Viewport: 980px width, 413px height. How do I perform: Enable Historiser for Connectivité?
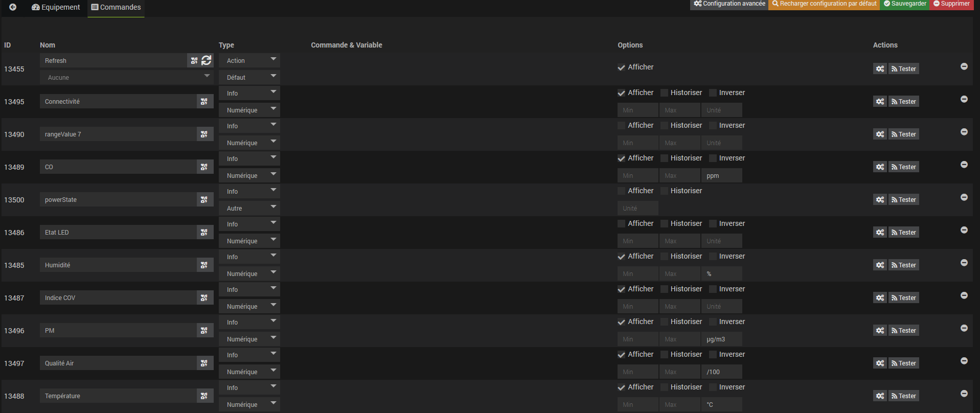pyautogui.click(x=665, y=93)
